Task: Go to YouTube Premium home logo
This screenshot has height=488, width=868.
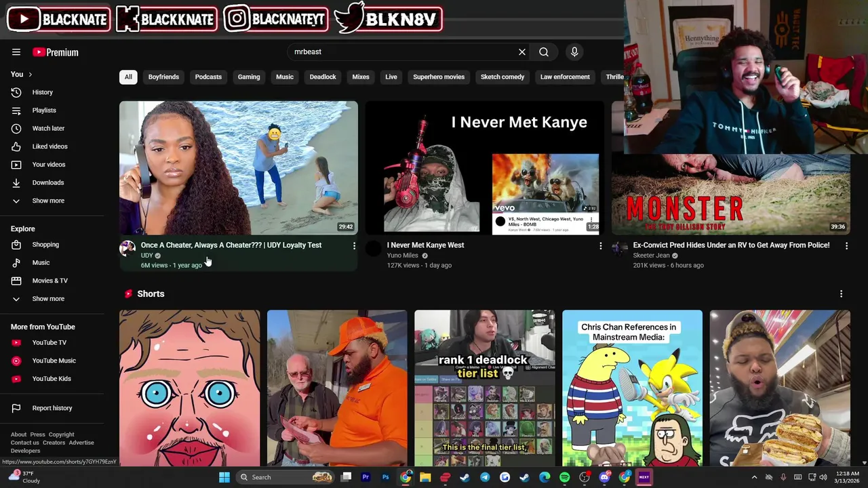Action: point(56,52)
